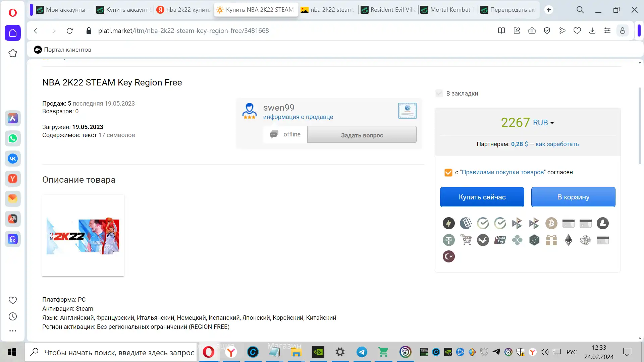Open a new browser tab

point(549,10)
